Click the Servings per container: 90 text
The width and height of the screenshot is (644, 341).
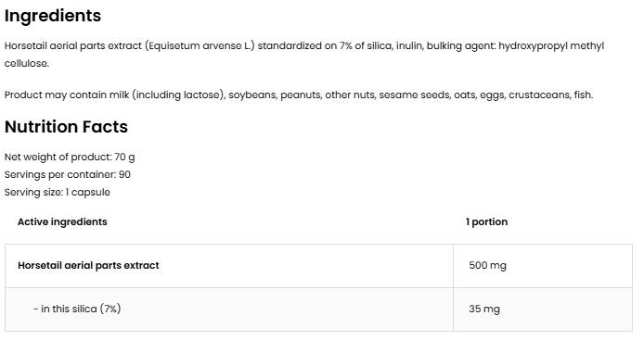coord(68,175)
